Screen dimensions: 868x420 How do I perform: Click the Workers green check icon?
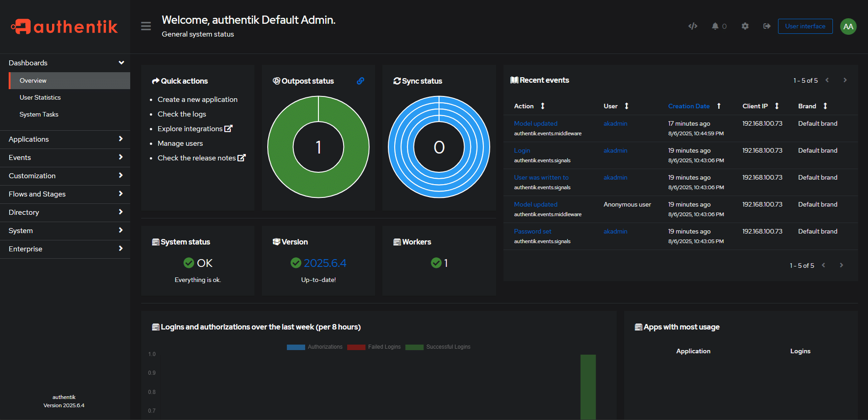point(436,263)
